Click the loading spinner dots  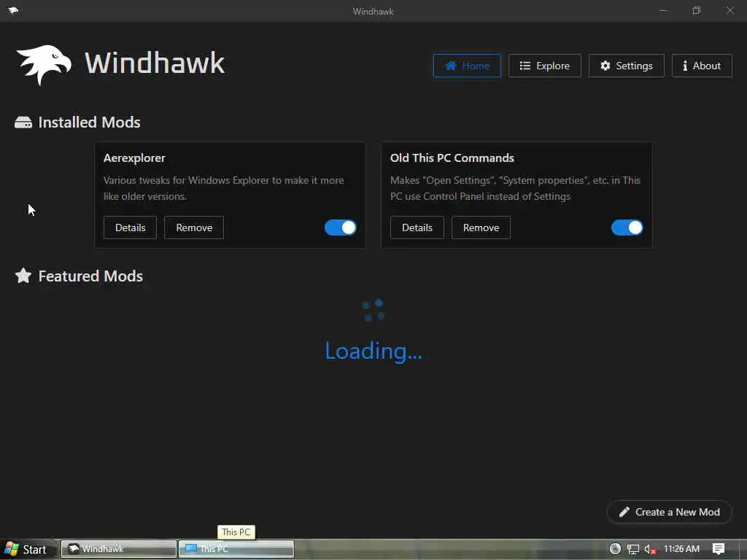373,310
